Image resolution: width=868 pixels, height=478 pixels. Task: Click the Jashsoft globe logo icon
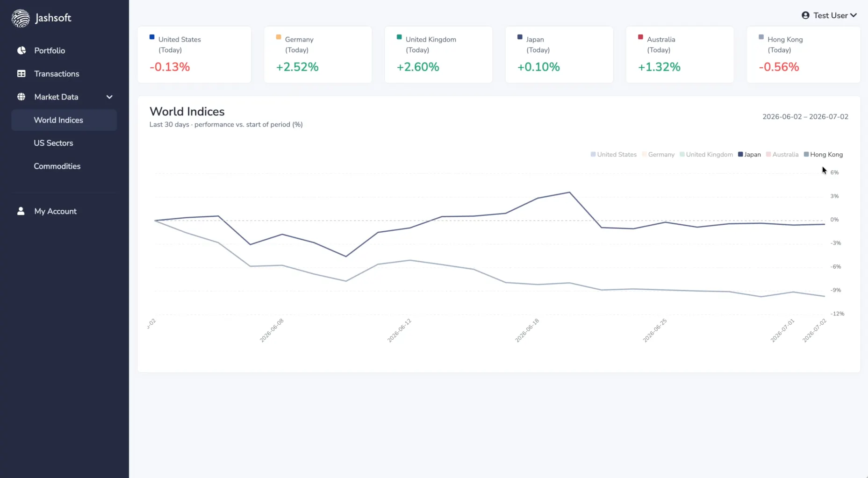click(x=21, y=18)
